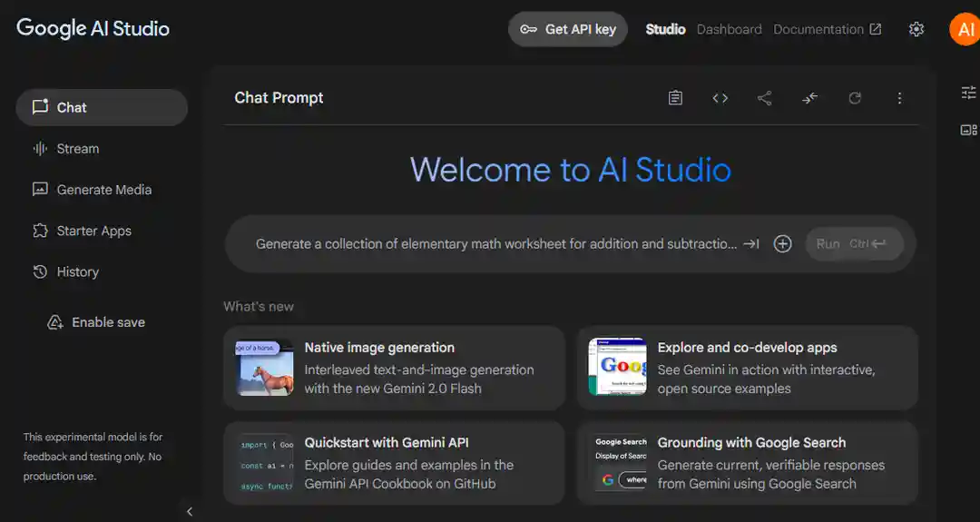Open the Documentation link
Screen dimensions: 980x522
(x=828, y=29)
